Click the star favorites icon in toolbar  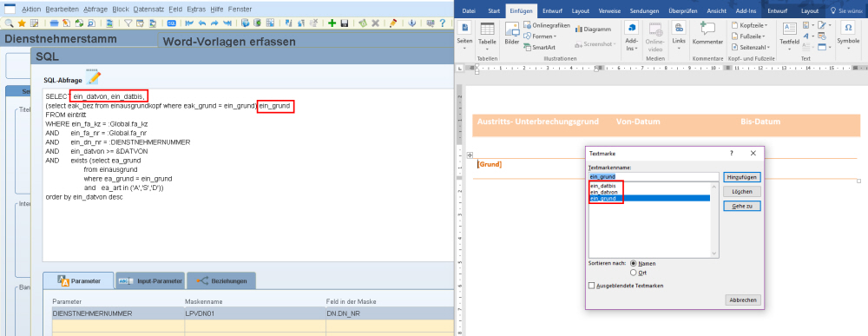pyautogui.click(x=22, y=23)
